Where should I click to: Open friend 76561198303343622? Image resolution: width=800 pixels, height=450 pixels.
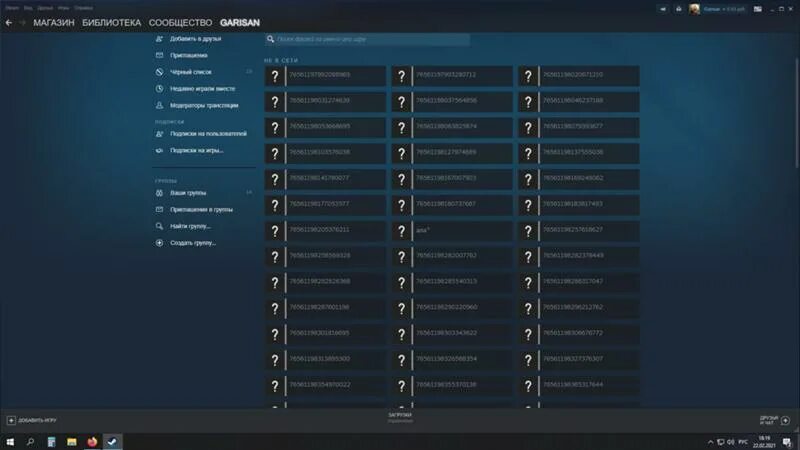pos(452,334)
